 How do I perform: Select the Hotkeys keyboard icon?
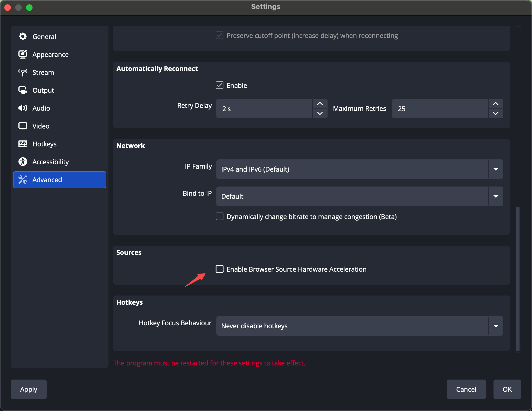click(23, 144)
